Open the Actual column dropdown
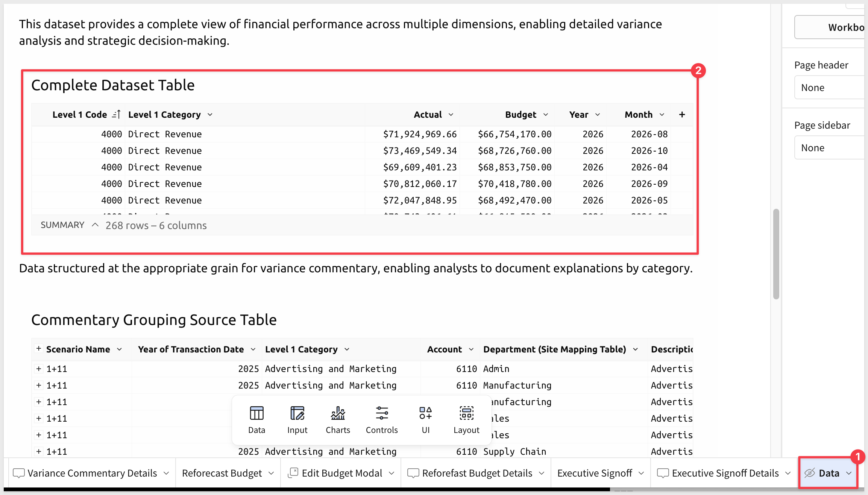The image size is (868, 495). point(451,114)
